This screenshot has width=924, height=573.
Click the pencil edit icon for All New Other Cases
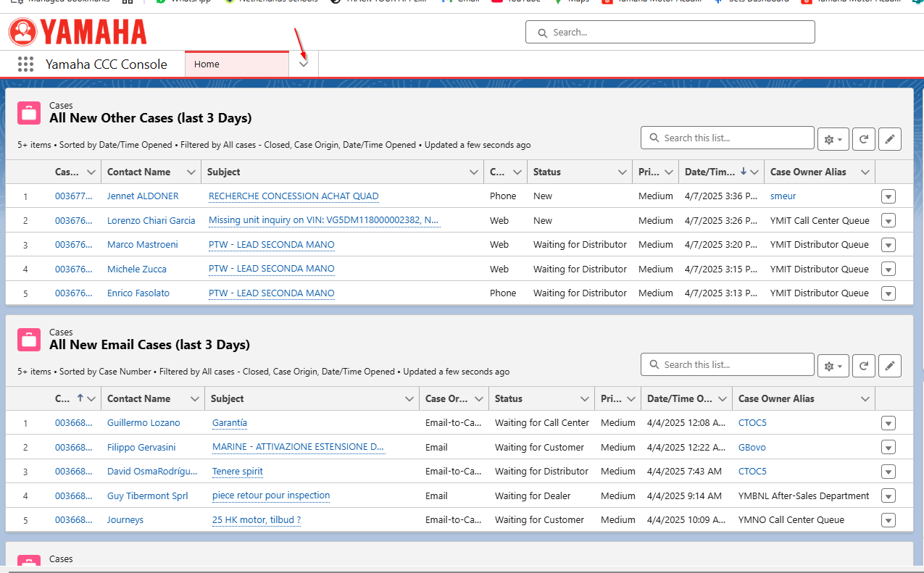click(890, 138)
